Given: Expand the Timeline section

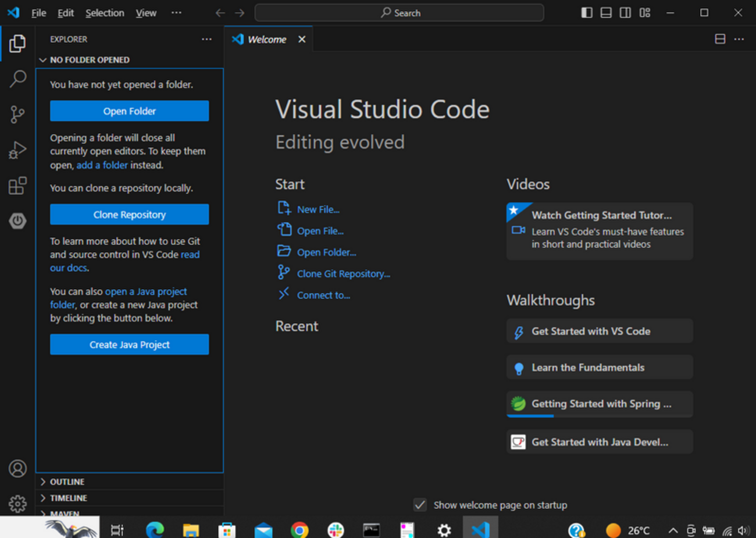Looking at the screenshot, I should [x=68, y=498].
